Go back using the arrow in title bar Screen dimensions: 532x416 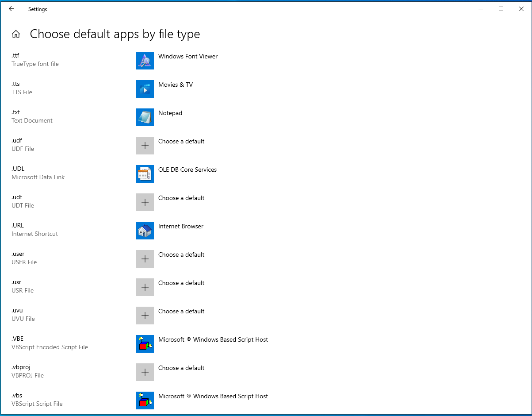[x=11, y=9]
